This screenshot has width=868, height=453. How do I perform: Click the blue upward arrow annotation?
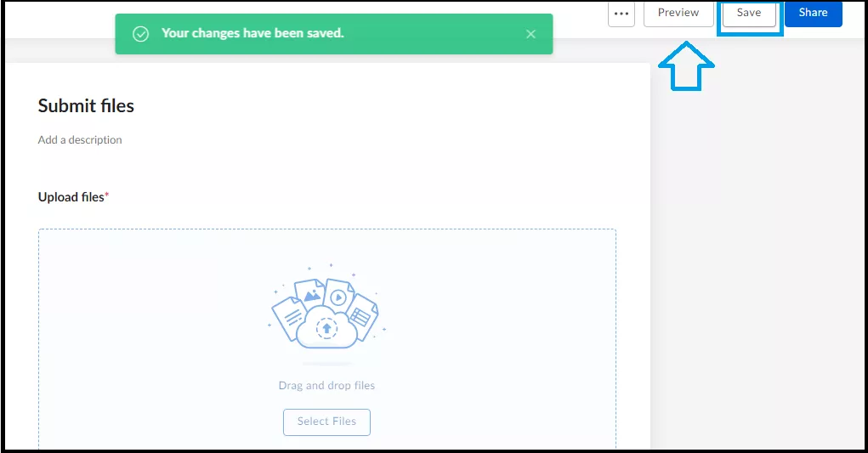tap(686, 65)
